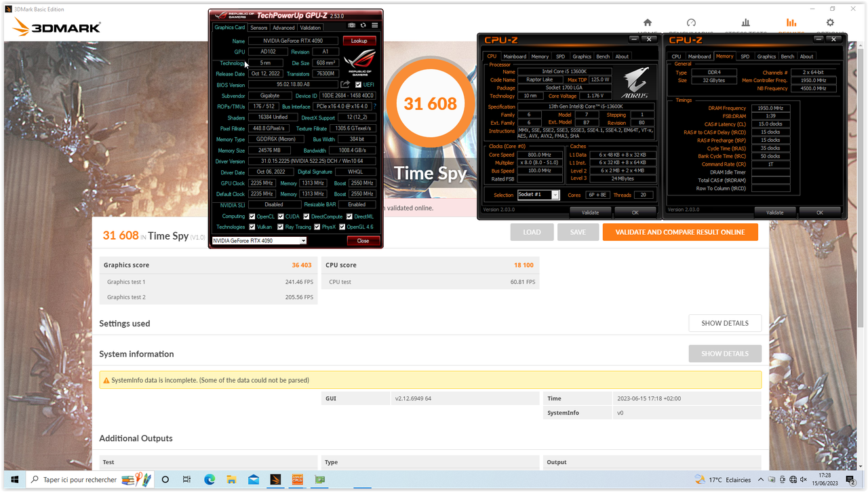
Task: Click the 36 403 Graphics score value
Action: [x=302, y=265]
